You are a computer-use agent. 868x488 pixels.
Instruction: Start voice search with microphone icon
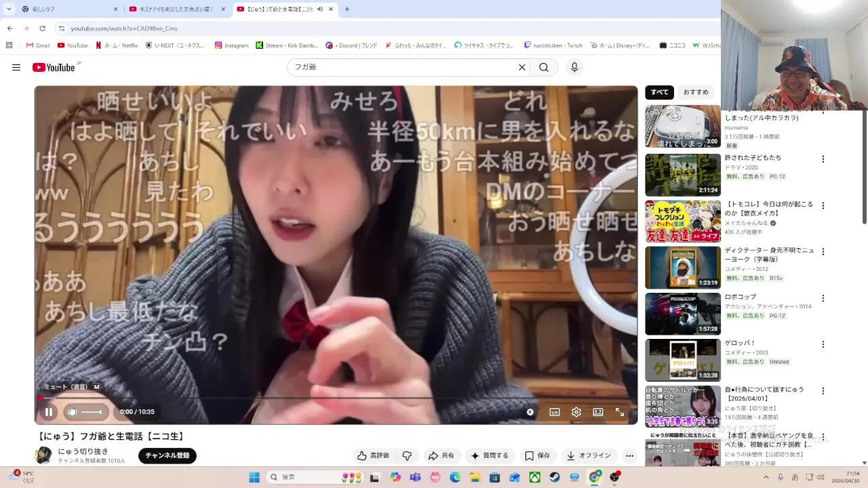(x=574, y=67)
